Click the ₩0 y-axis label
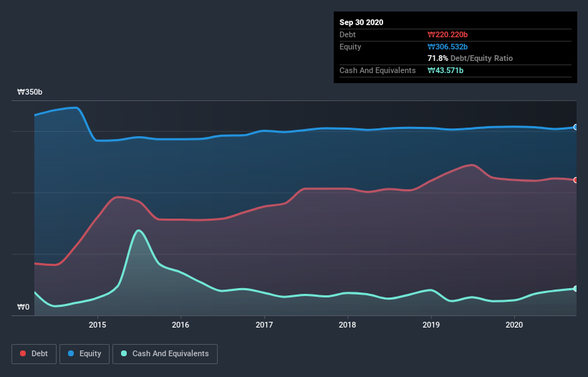This screenshot has width=588, height=377. click(23, 307)
